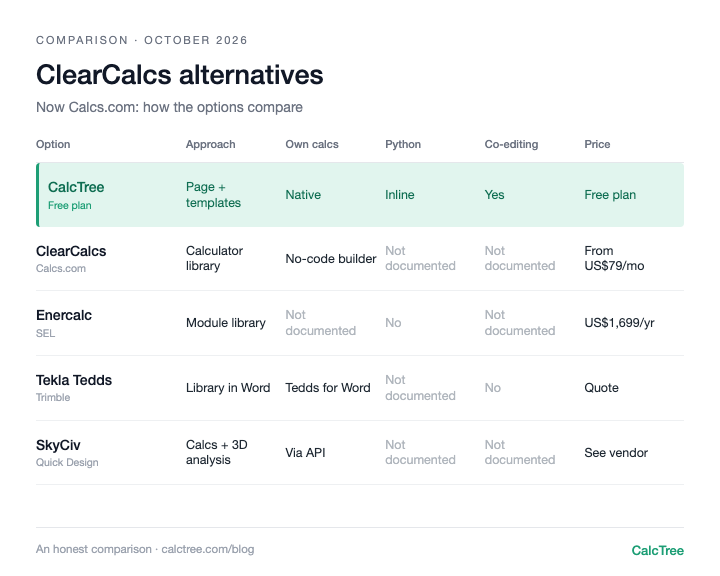
Task: Click the ClearCalcs alternatives heading
Action: [x=180, y=75]
